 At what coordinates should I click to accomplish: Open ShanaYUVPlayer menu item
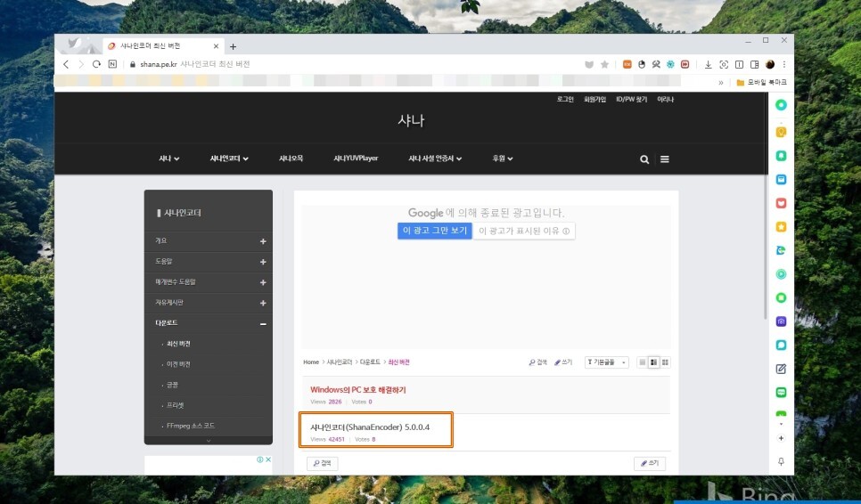click(x=356, y=159)
